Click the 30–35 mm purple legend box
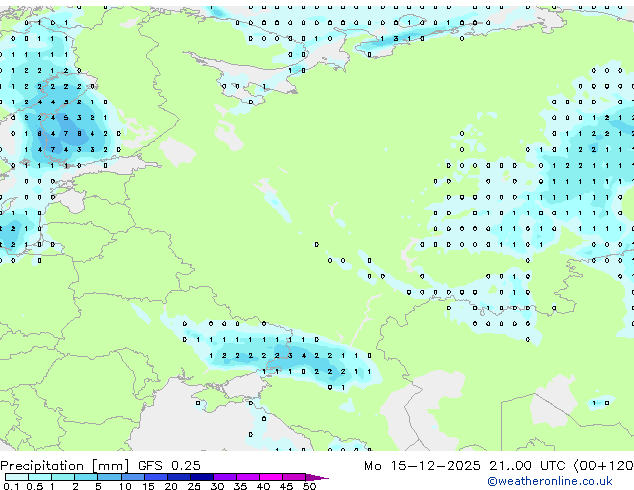This screenshot has height=490, width=634. (x=225, y=477)
